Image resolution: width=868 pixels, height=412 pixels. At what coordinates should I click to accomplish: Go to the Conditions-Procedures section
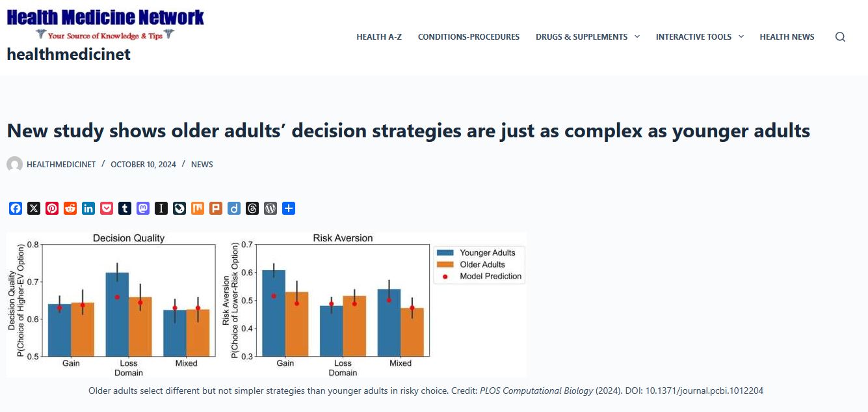point(469,36)
